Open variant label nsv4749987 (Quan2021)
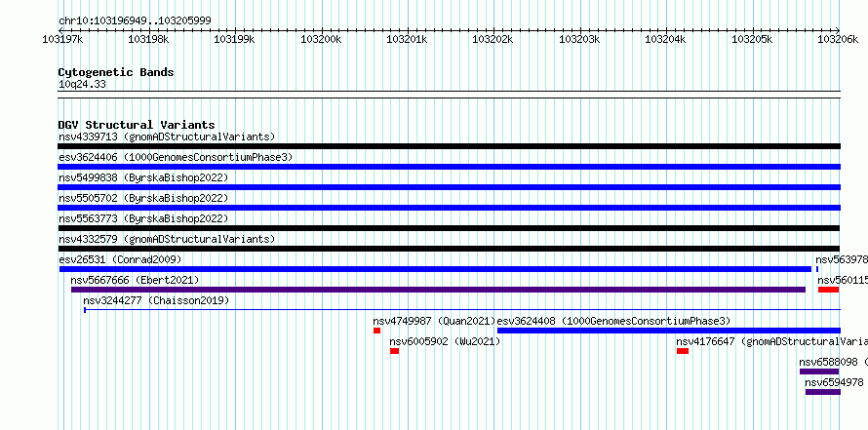This screenshot has width=868, height=430. (434, 321)
